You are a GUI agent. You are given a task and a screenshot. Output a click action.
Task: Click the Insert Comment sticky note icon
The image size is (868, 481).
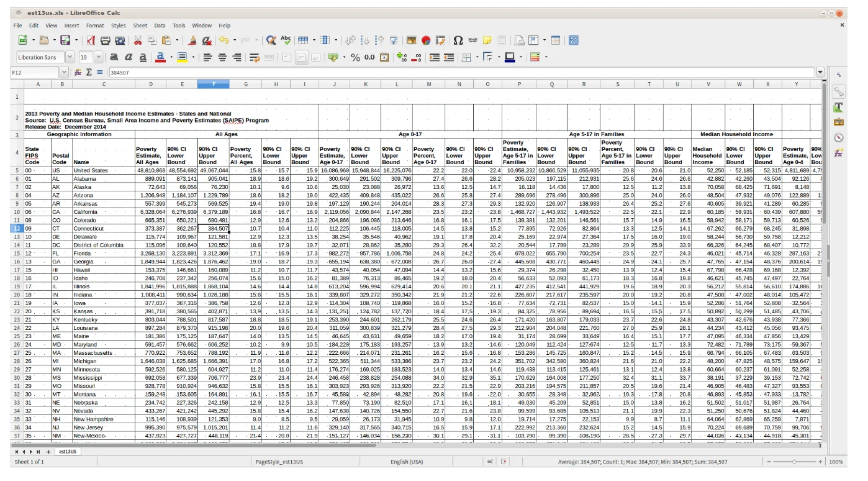pos(487,40)
